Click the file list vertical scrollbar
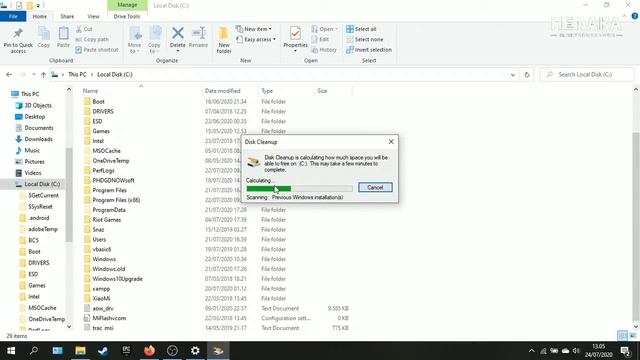 tap(636, 226)
